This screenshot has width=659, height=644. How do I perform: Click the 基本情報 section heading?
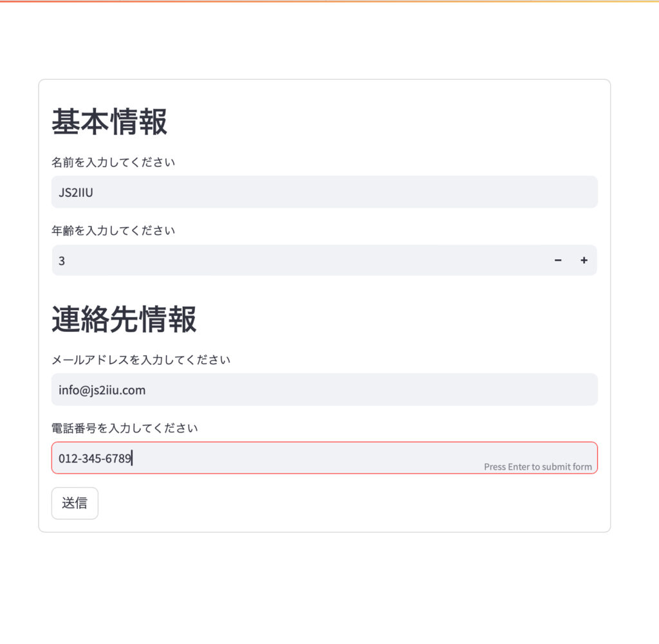pyautogui.click(x=109, y=122)
